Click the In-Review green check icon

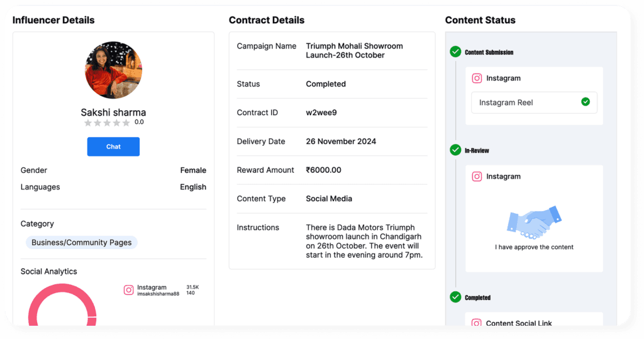455,150
